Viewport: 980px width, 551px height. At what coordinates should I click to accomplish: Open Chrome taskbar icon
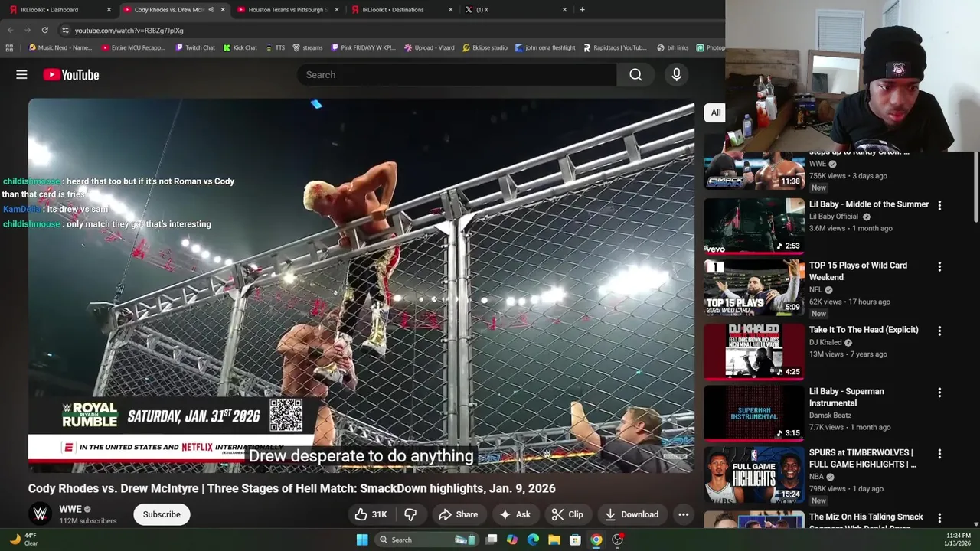pos(596,540)
